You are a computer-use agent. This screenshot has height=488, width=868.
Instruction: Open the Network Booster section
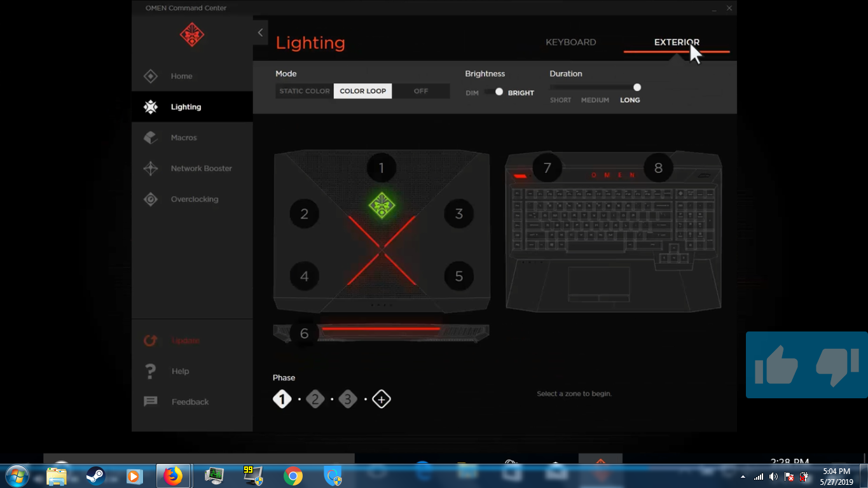(192, 169)
